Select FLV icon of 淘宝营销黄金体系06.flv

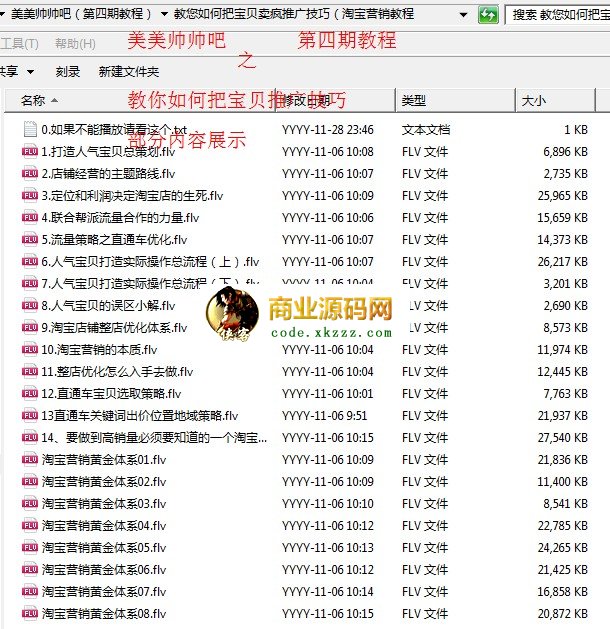coord(30,569)
